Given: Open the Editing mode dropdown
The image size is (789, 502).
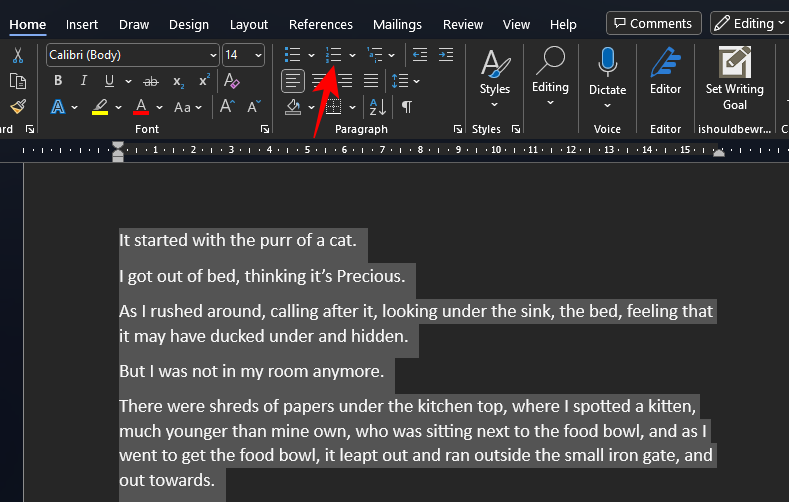Looking at the screenshot, I should 750,24.
